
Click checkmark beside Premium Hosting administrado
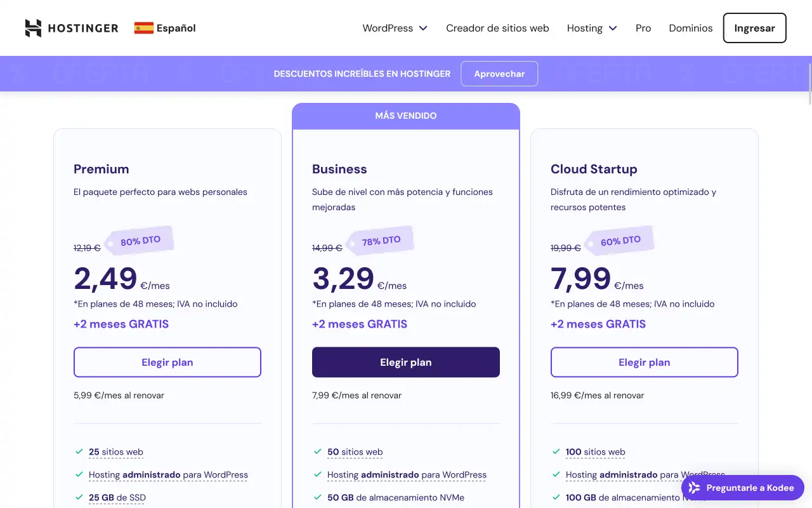tap(79, 474)
